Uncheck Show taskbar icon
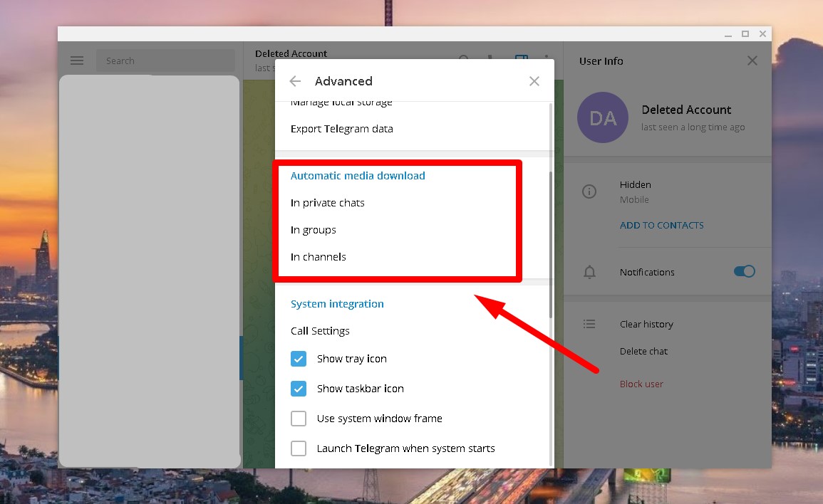The image size is (823, 504). pos(299,389)
